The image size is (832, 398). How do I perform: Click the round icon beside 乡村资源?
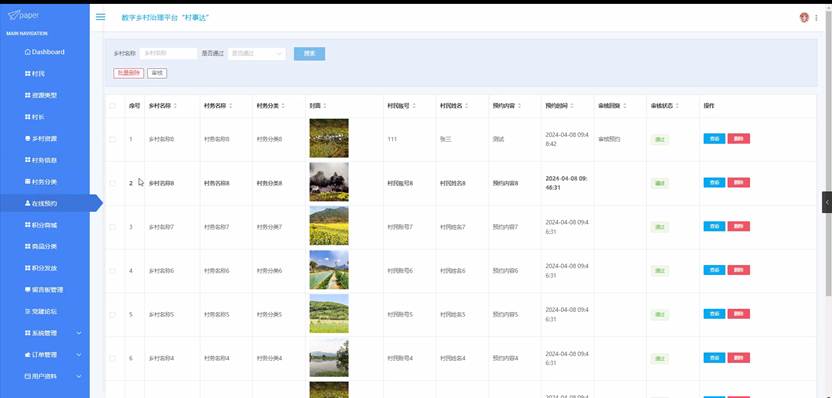tap(28, 139)
